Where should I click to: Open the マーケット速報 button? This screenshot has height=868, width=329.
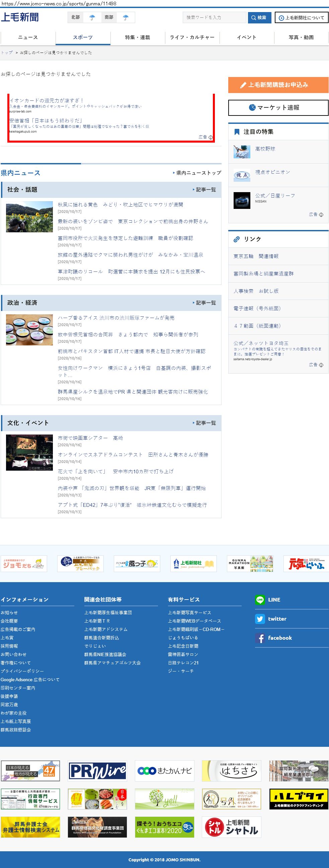click(x=278, y=107)
